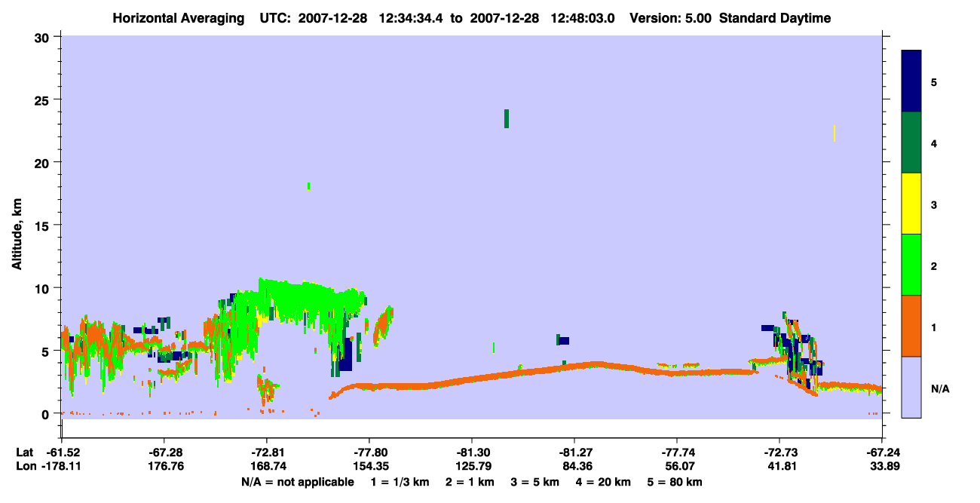Click the yellow colorbar segment labeled 3
The width and height of the screenshot is (980, 503).
click(x=911, y=204)
